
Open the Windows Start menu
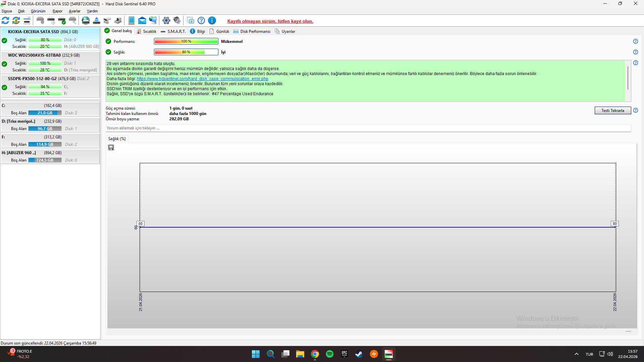(256, 354)
